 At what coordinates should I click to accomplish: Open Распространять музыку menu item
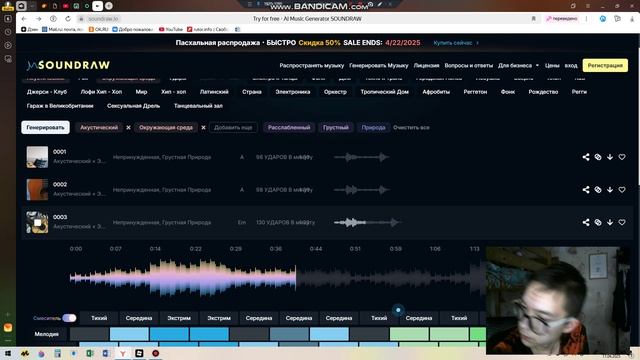coord(311,66)
